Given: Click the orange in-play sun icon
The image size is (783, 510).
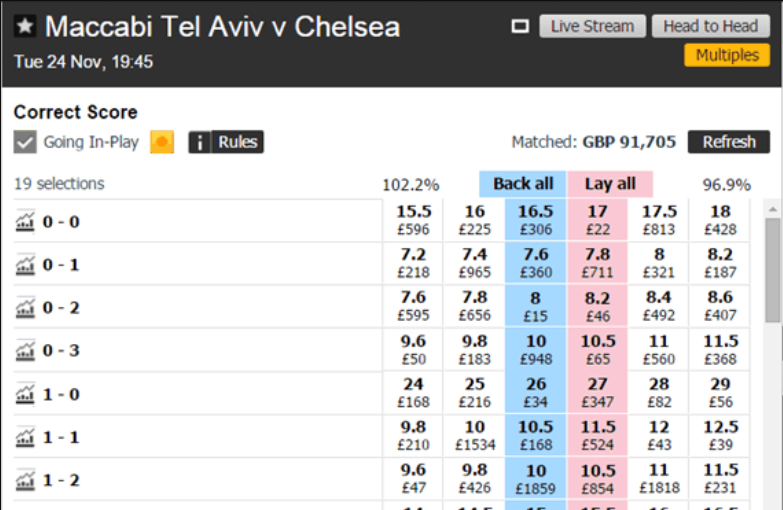Looking at the screenshot, I should (x=162, y=142).
